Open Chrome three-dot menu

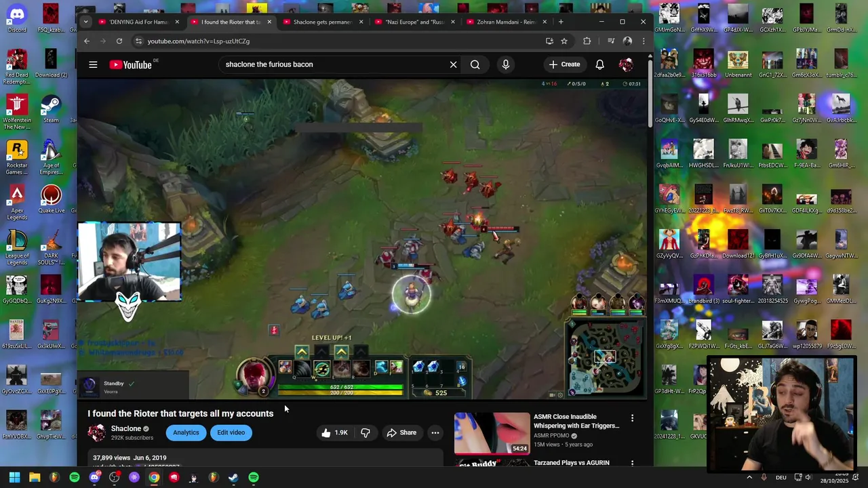coord(644,41)
